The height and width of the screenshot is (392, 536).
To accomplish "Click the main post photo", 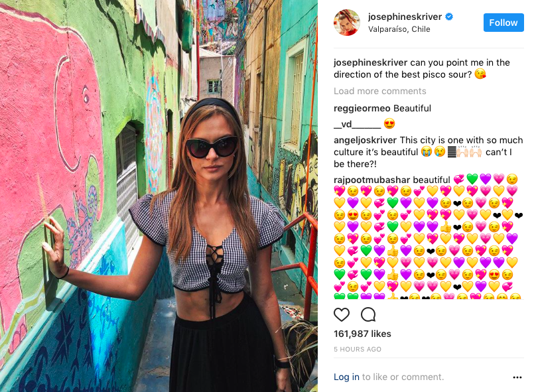I will pyautogui.click(x=159, y=196).
